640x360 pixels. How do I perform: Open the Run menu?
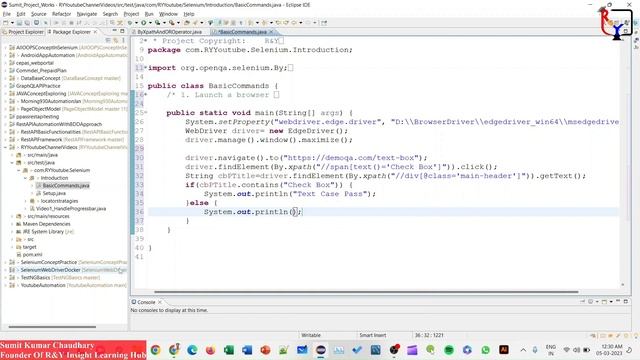[x=149, y=14]
